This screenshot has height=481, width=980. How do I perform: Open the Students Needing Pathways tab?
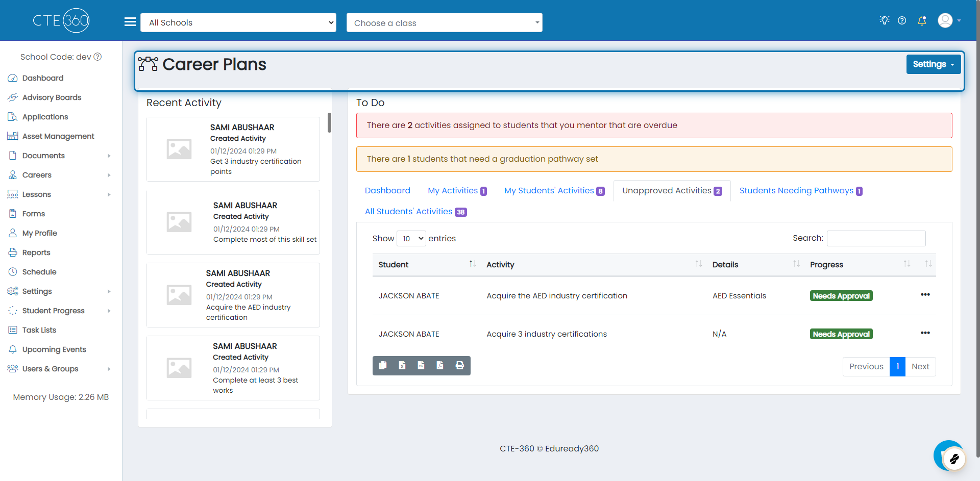(801, 190)
